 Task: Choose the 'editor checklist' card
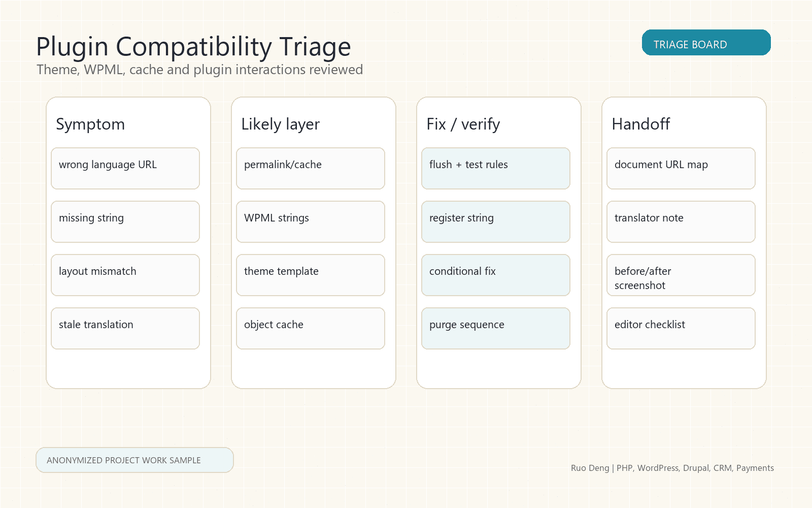click(681, 329)
